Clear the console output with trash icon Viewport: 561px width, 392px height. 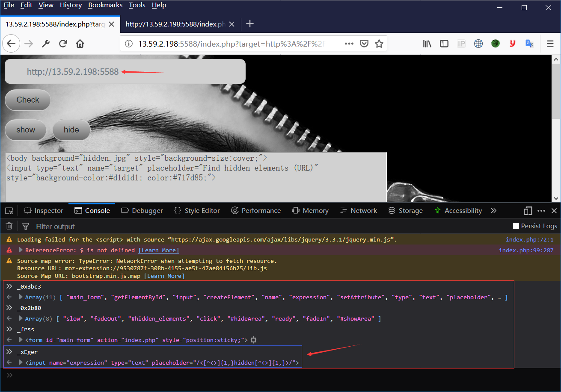9,226
